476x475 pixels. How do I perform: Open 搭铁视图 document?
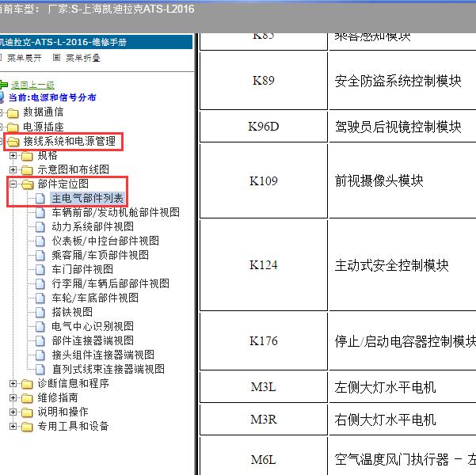click(x=72, y=313)
